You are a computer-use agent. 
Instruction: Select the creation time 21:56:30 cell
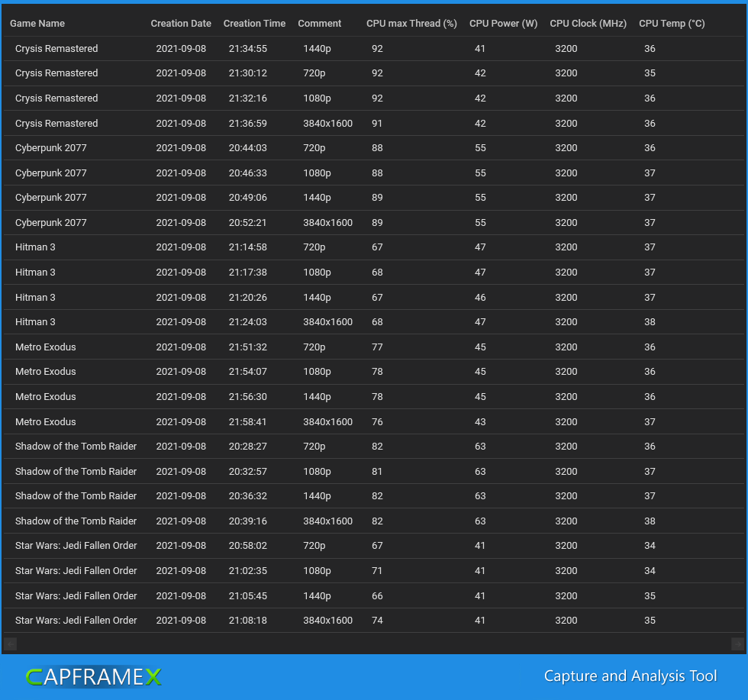(x=247, y=396)
